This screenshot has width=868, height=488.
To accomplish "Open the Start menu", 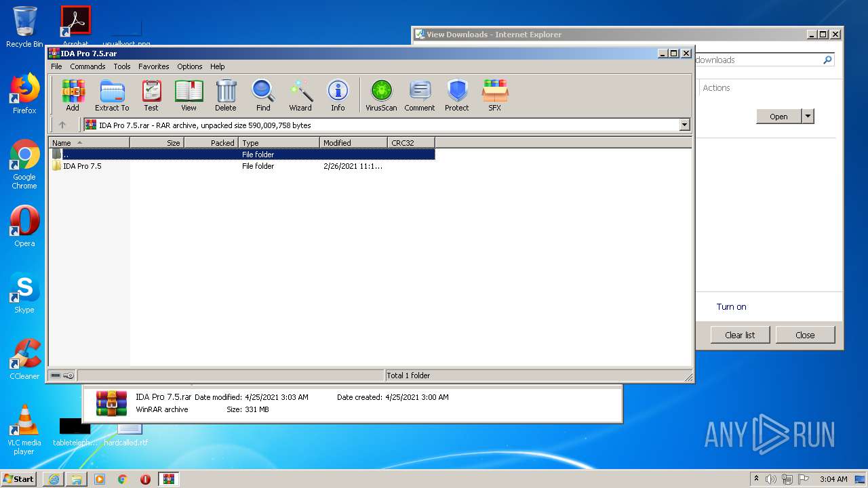I will [19, 479].
